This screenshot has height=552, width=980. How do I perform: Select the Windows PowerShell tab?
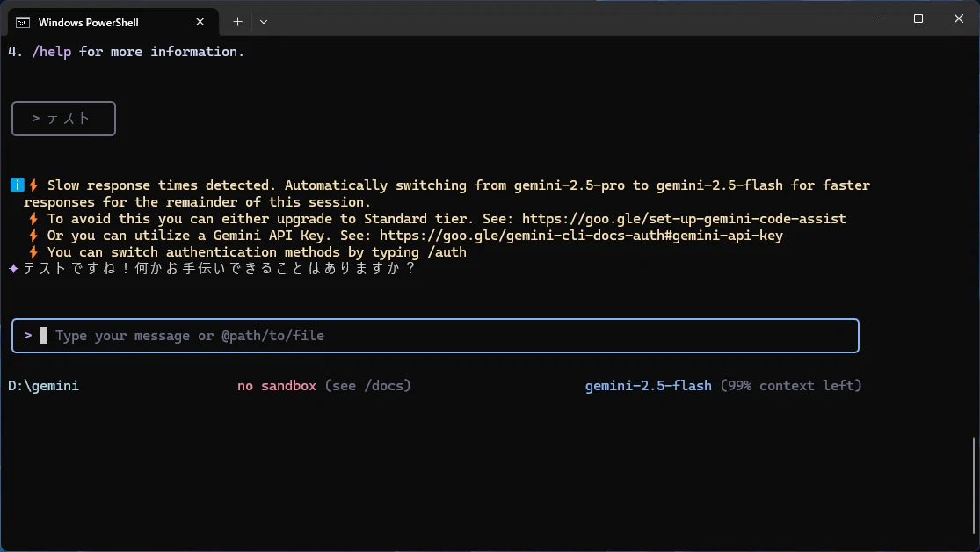(113, 23)
